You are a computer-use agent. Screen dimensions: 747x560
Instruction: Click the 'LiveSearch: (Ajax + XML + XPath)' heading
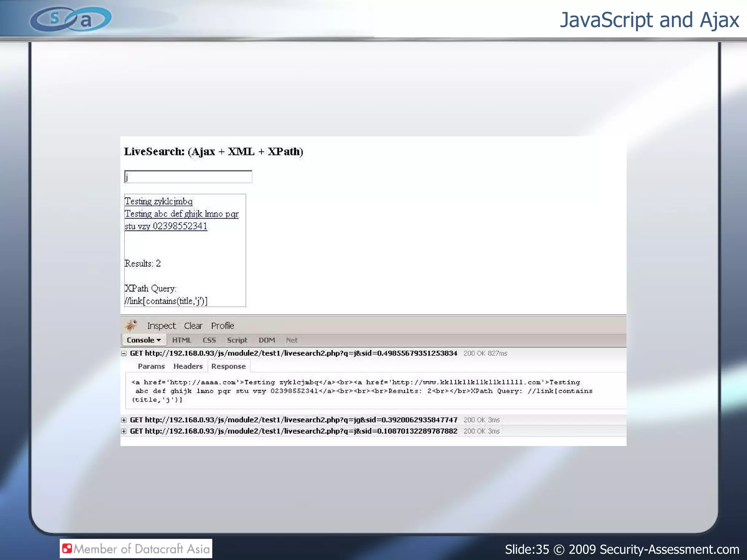coord(214,152)
